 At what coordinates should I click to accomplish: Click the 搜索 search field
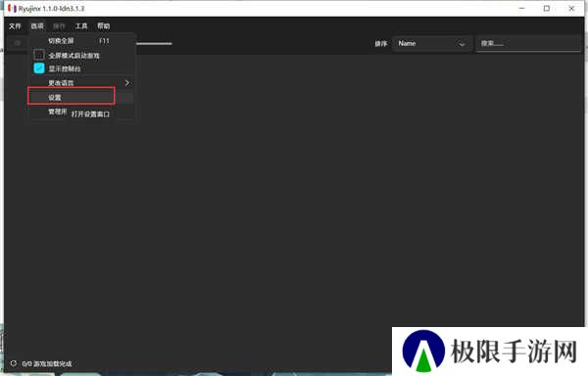pyautogui.click(x=529, y=43)
